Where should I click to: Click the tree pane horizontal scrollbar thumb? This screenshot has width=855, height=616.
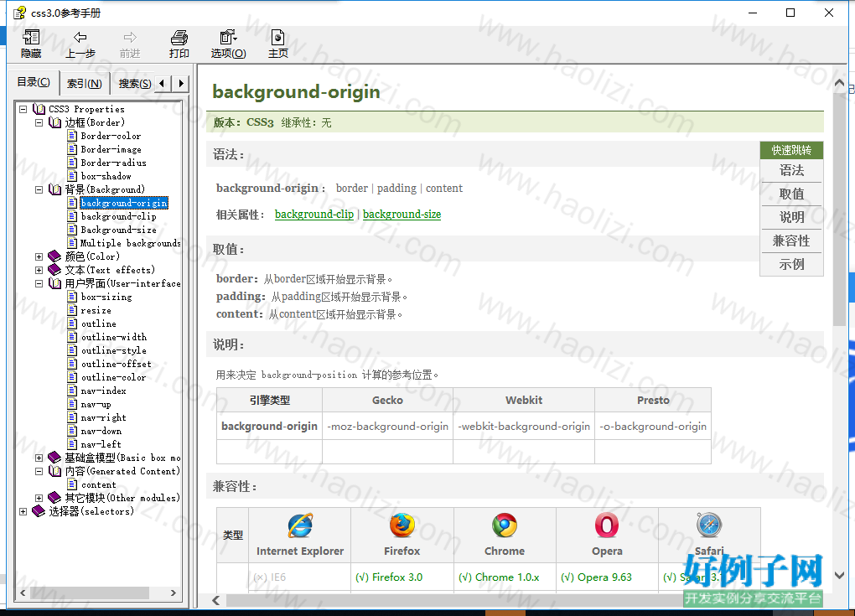click(90, 593)
